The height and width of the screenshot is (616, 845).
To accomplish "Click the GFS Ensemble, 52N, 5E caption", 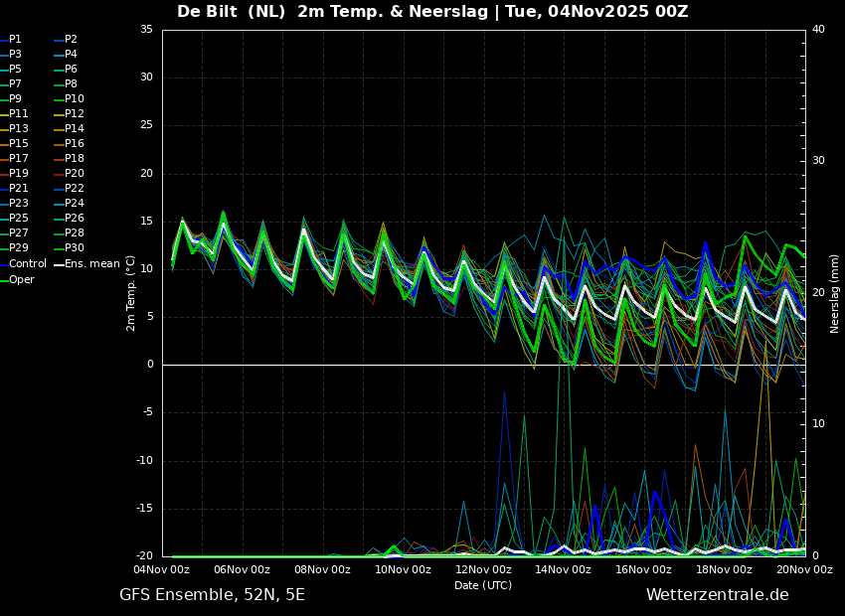I will click(x=212, y=595).
